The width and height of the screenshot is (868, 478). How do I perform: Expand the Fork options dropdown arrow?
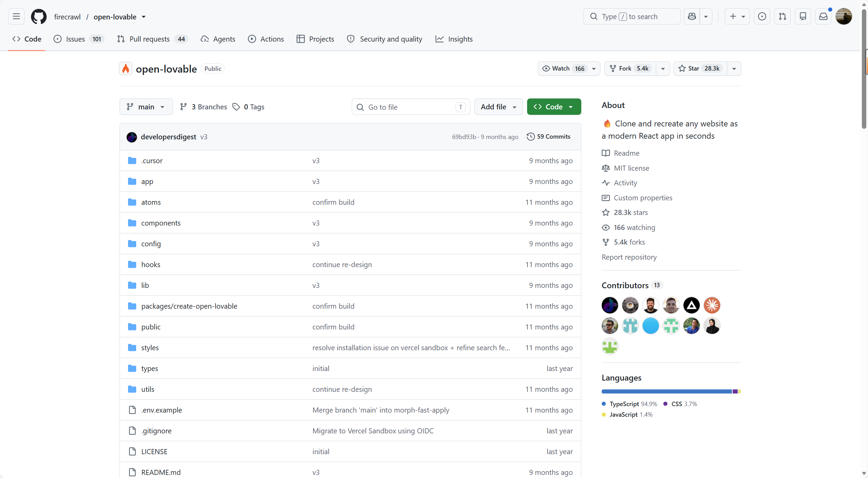coord(663,68)
